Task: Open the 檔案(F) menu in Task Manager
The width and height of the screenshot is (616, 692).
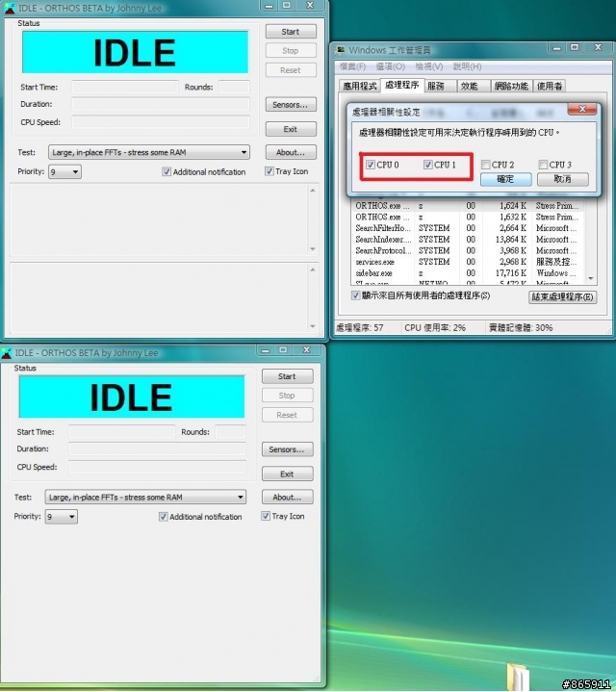Action: point(352,66)
